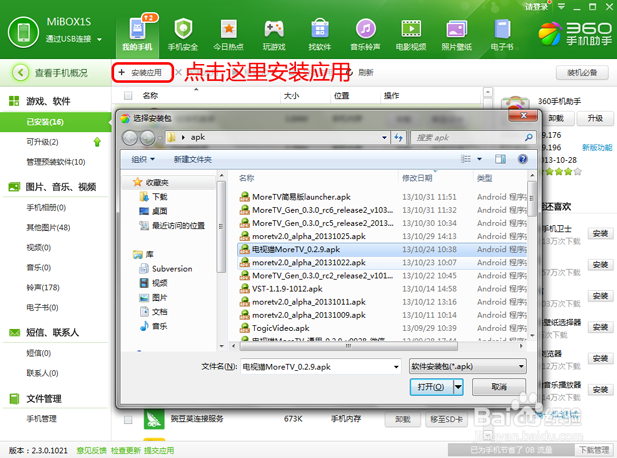This screenshot has height=458, width=617.
Task: Click the 安装应用 button
Action: pyautogui.click(x=140, y=73)
